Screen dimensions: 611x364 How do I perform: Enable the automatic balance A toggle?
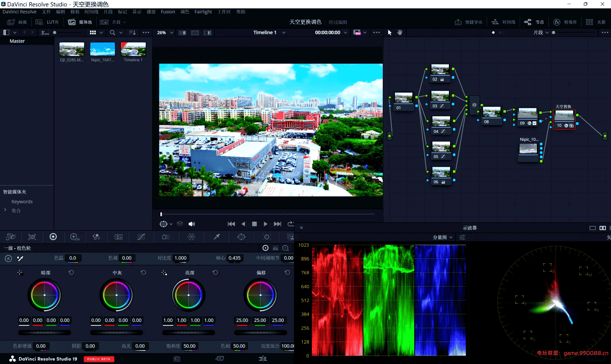(8, 258)
